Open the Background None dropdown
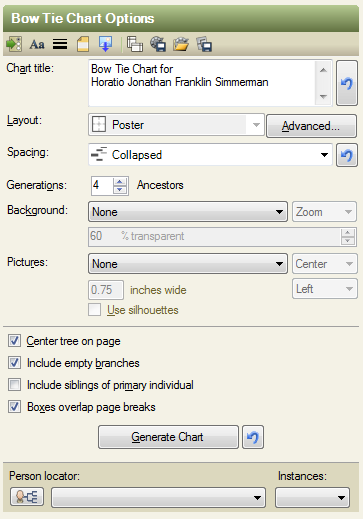This screenshot has height=519, width=363. coord(188,212)
